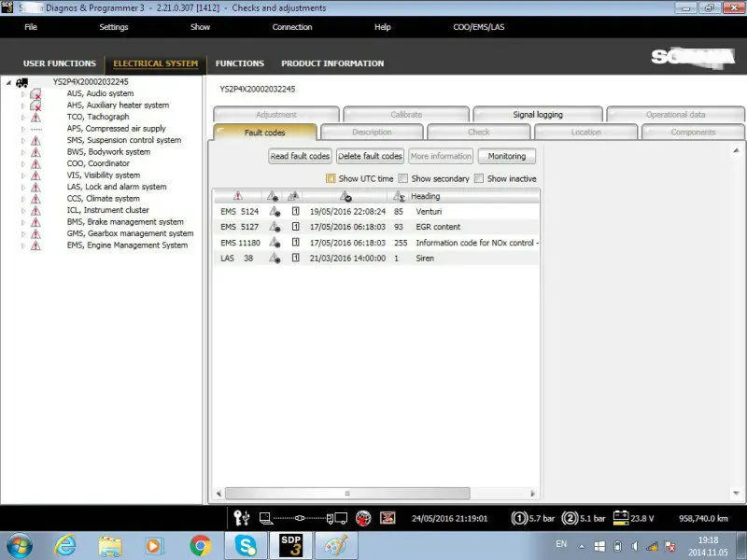The width and height of the screenshot is (747, 560).
Task: Click the fault status icon in LAS 38 row
Action: (x=275, y=259)
